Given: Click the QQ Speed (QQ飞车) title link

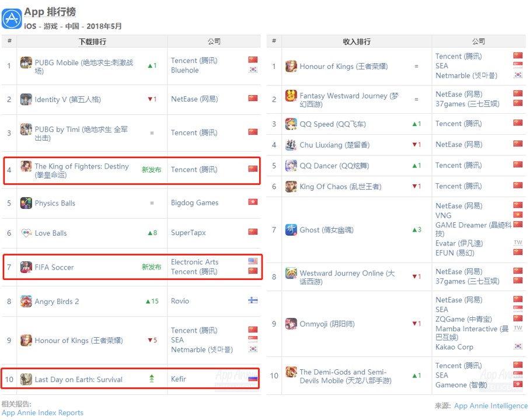Looking at the screenshot, I should pos(333,124).
